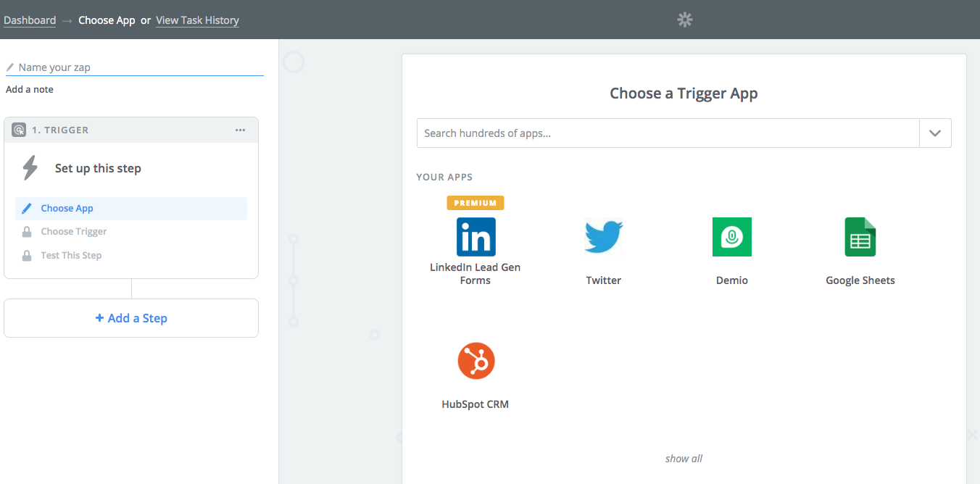Click the trigger step icon beside 1. TRIGGER
Image resolution: width=980 pixels, height=484 pixels.
point(19,130)
